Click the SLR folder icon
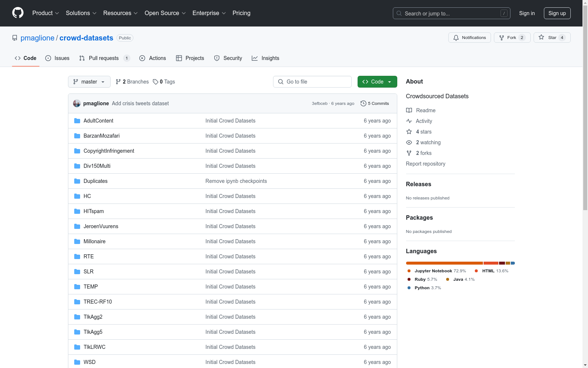588x368 pixels. tap(77, 272)
